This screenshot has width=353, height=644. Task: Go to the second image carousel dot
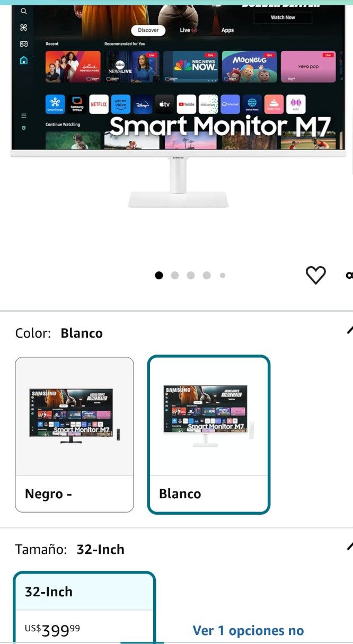pos(175,275)
